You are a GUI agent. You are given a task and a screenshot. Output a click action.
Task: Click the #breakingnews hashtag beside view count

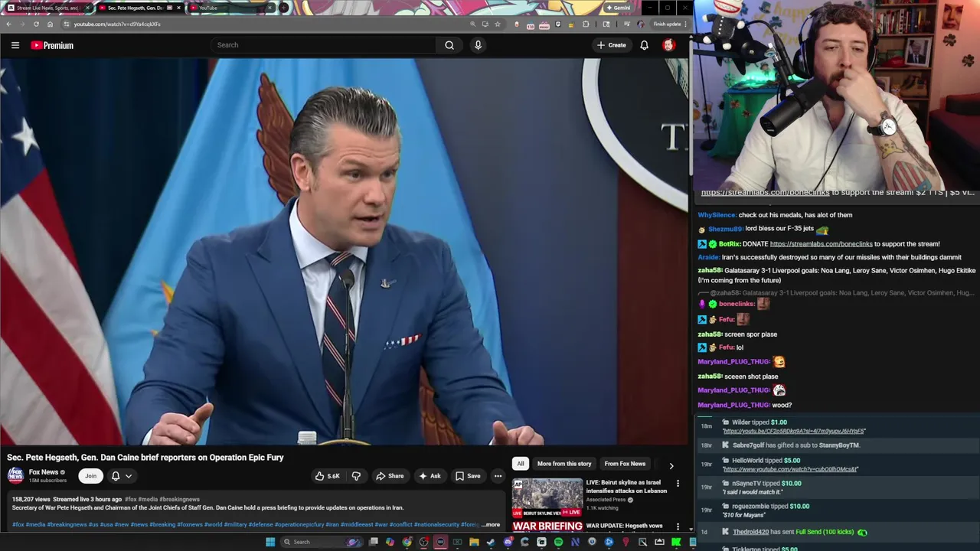[179, 499]
